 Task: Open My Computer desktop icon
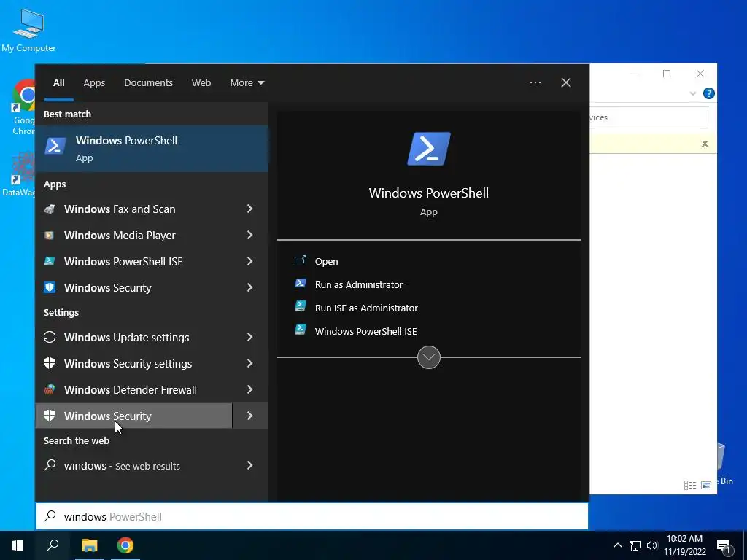point(28,31)
